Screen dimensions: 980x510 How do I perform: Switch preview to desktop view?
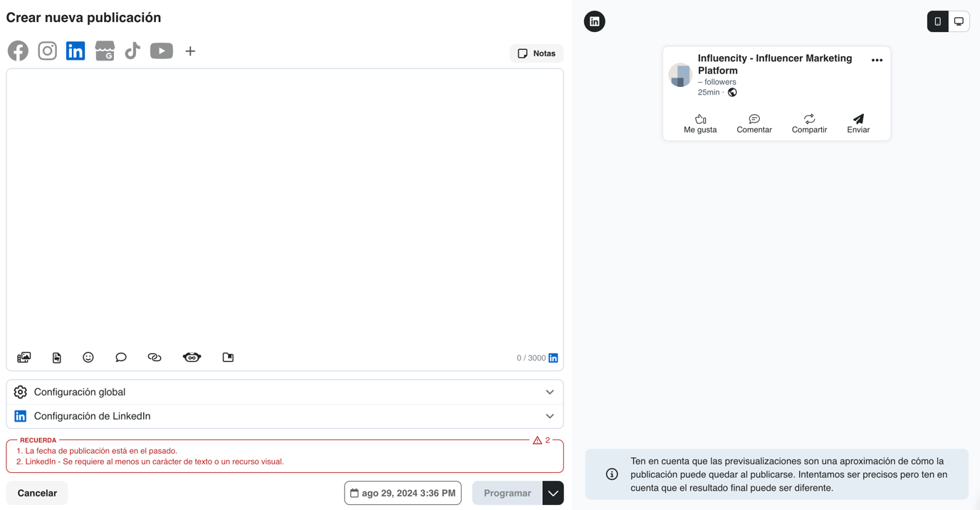(959, 21)
